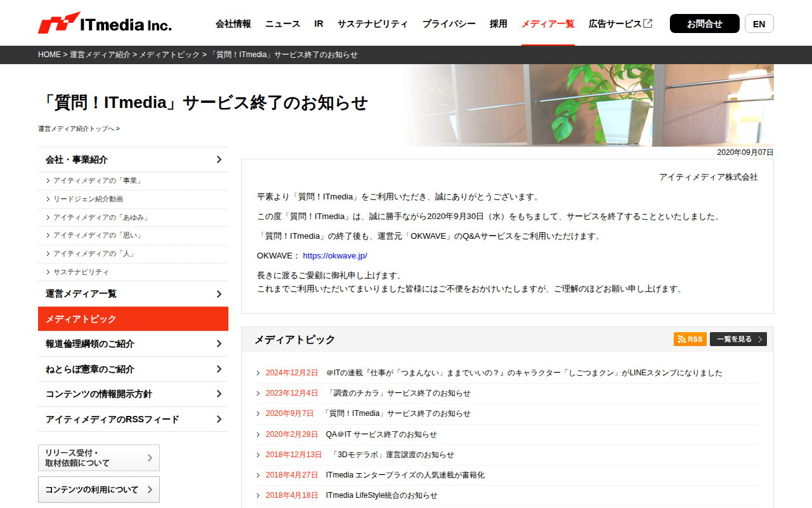Expand the ねとらぼ憲章のご紹介 chevron
Image resolution: width=812 pixels, height=508 pixels.
(x=219, y=369)
